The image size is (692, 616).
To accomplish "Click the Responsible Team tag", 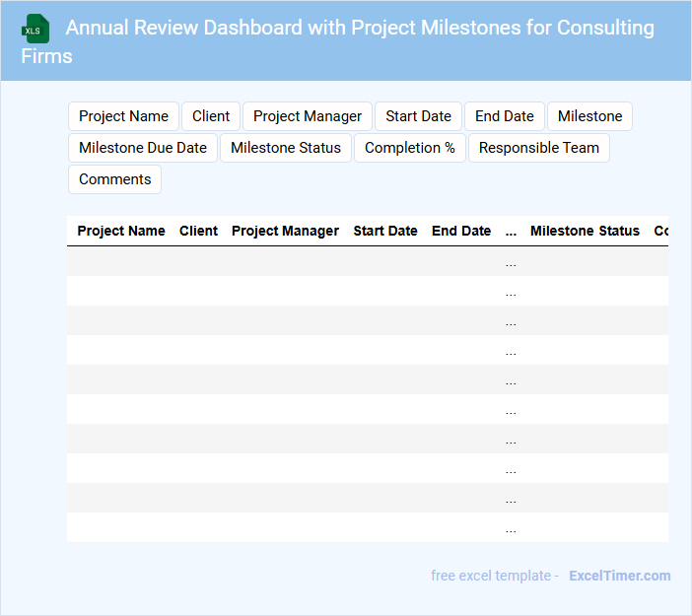I will click(x=539, y=148).
